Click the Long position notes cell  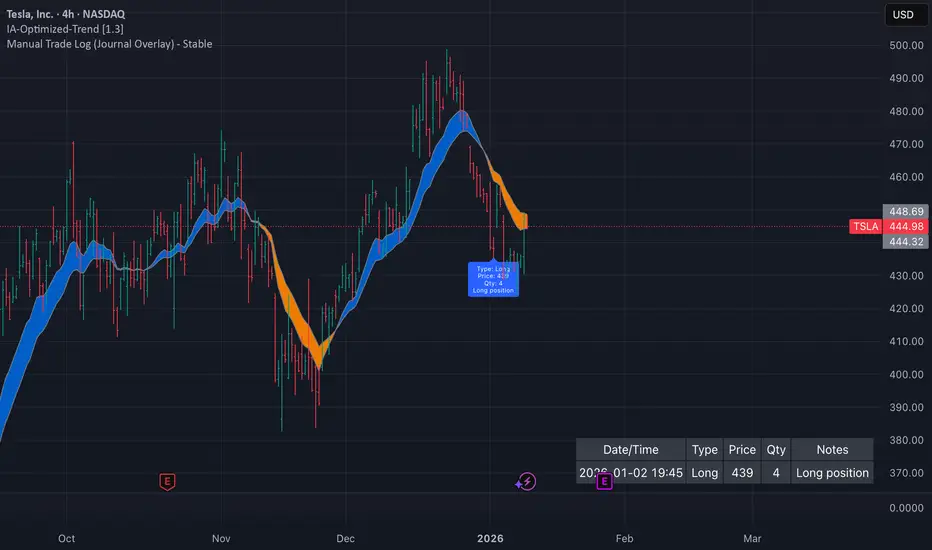(x=832, y=473)
